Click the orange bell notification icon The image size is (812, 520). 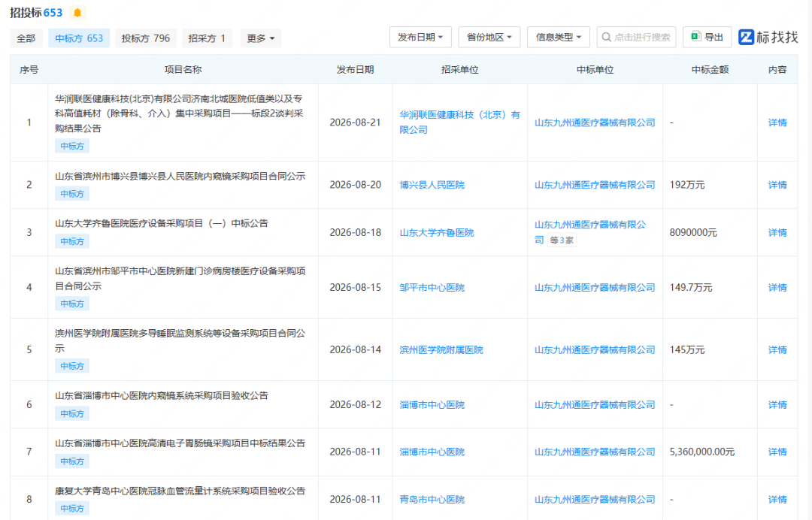pyautogui.click(x=77, y=13)
